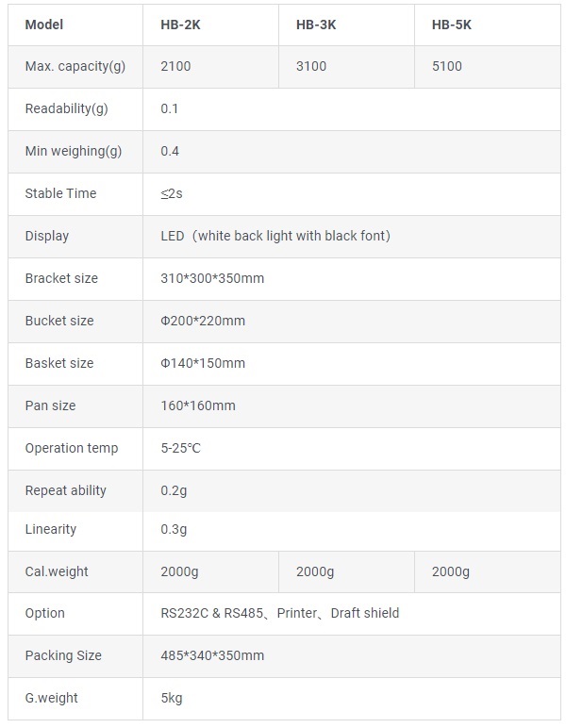
Task: Click the HB-2K model column header
Action: (x=180, y=25)
